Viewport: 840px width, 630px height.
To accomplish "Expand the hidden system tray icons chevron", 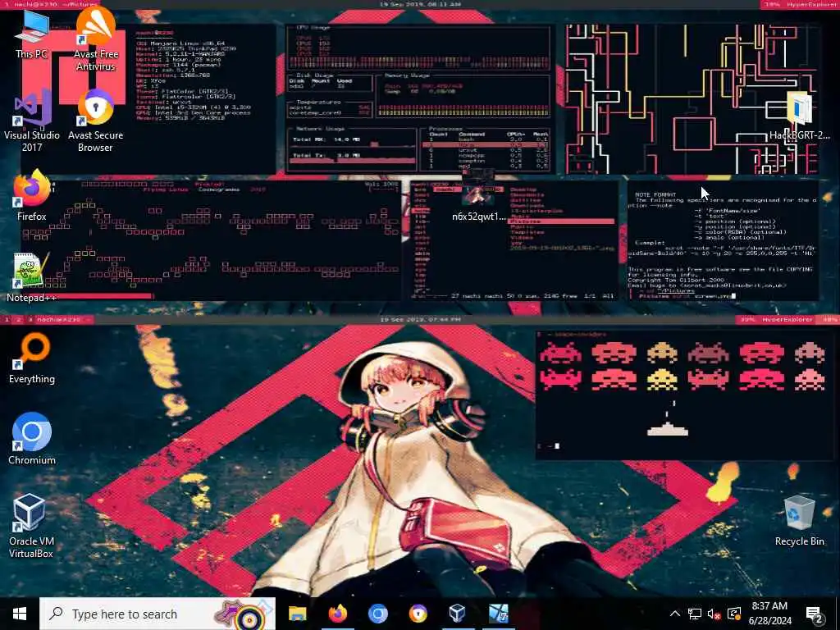I will click(675, 614).
